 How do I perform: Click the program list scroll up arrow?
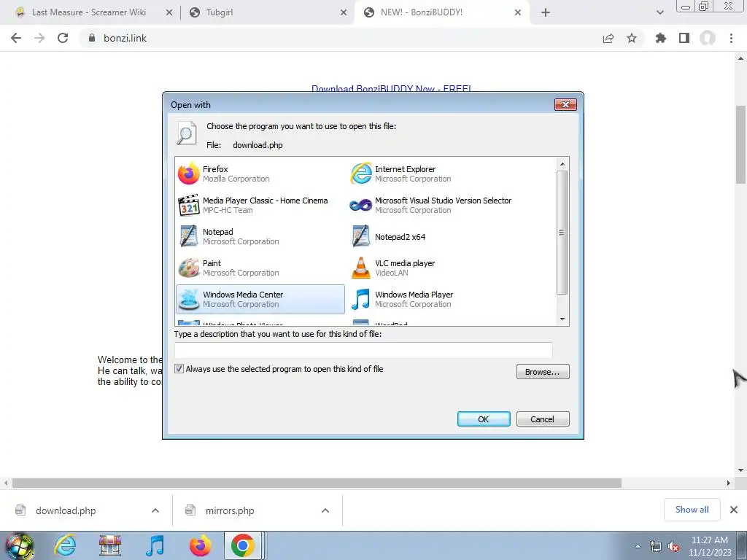click(x=562, y=164)
